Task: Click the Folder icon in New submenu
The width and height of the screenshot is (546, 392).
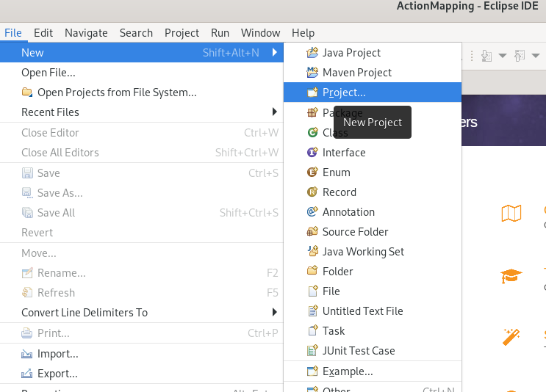Action: point(312,271)
